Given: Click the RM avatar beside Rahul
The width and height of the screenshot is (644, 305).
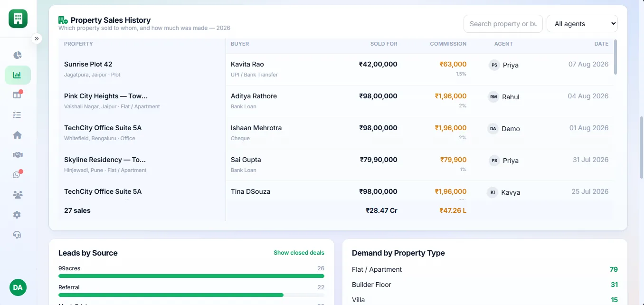Looking at the screenshot, I should [493, 97].
